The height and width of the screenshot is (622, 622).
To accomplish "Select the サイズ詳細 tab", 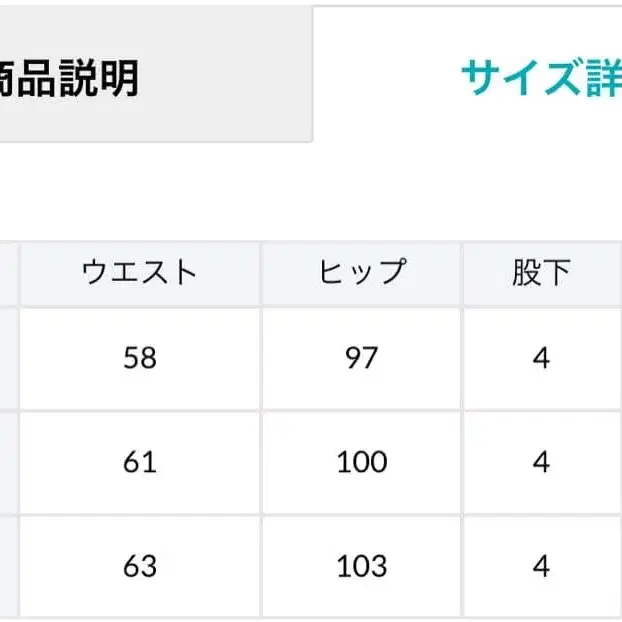I will click(540, 78).
